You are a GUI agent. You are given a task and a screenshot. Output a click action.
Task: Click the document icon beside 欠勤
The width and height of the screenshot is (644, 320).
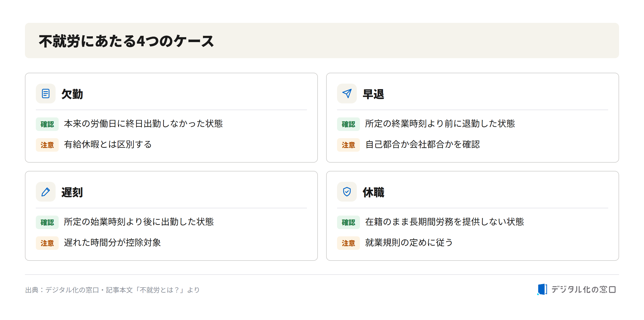(x=46, y=94)
